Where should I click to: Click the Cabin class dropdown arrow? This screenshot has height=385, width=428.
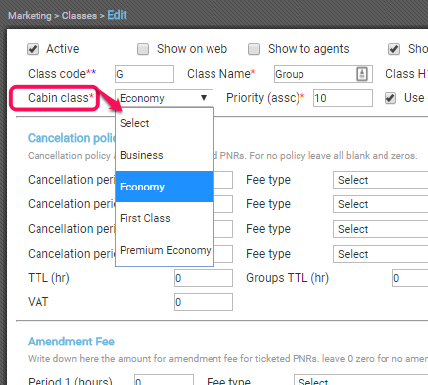pos(204,98)
